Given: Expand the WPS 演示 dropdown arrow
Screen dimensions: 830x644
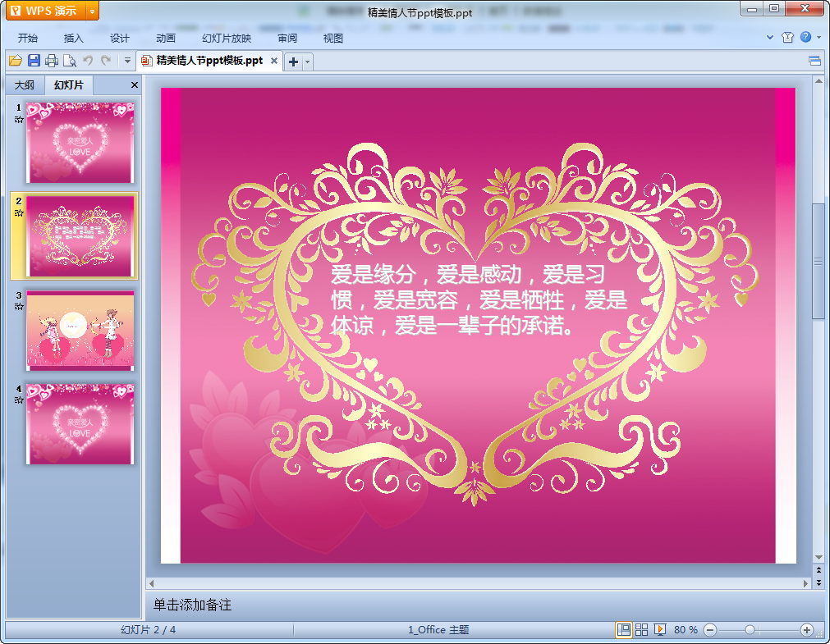Looking at the screenshot, I should pos(93,11).
